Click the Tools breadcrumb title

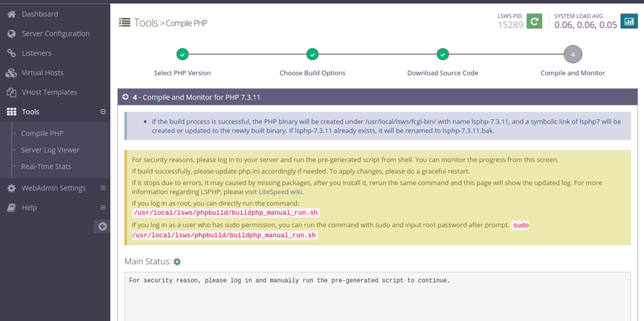[146, 22]
